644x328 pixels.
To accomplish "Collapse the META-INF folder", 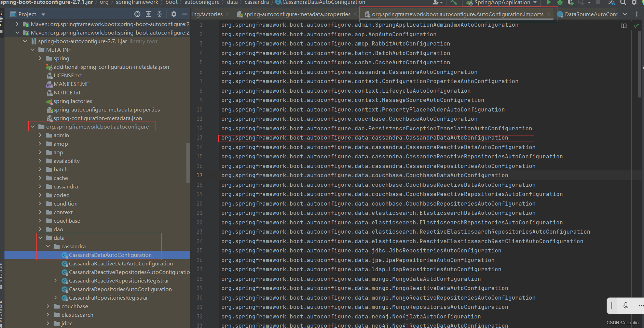I will (33, 50).
